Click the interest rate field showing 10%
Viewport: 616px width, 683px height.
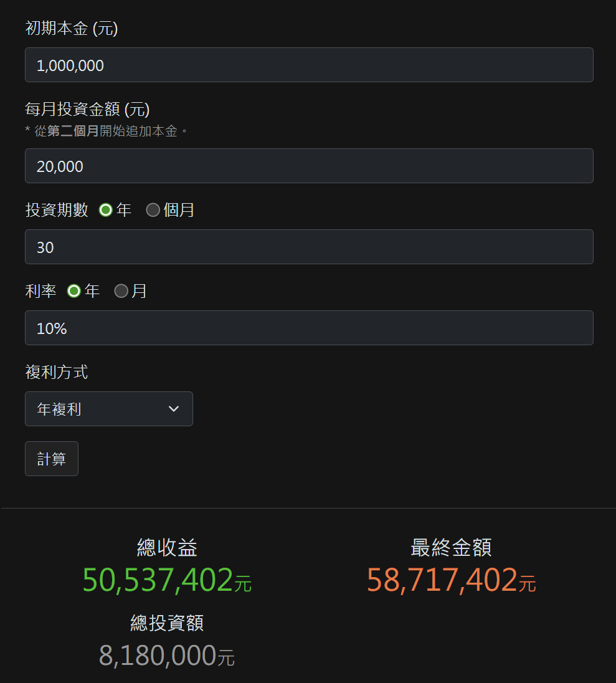(309, 328)
